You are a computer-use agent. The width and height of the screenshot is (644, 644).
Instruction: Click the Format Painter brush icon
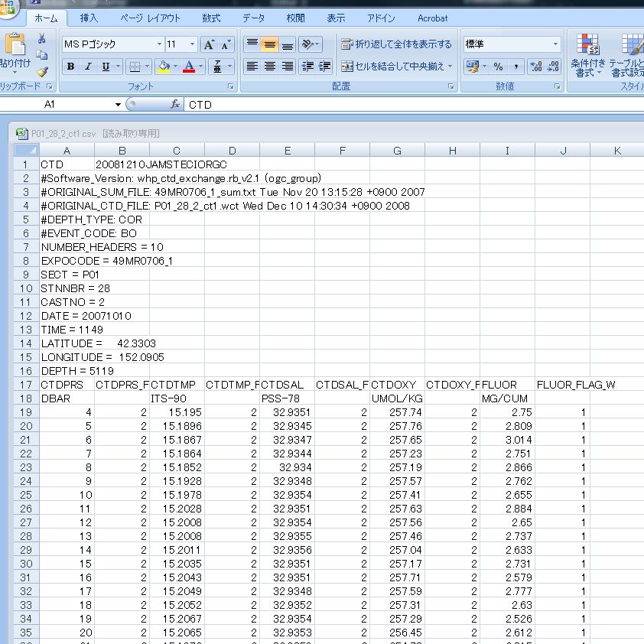tap(42, 71)
